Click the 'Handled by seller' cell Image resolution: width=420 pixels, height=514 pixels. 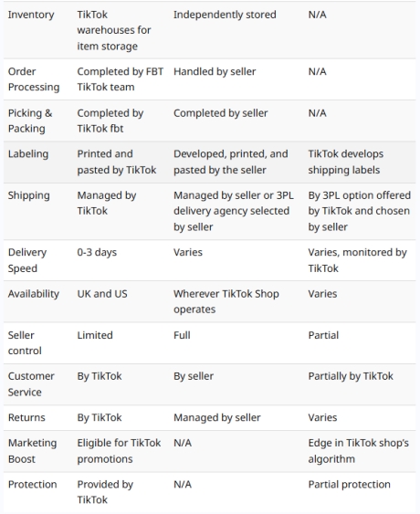(x=215, y=72)
